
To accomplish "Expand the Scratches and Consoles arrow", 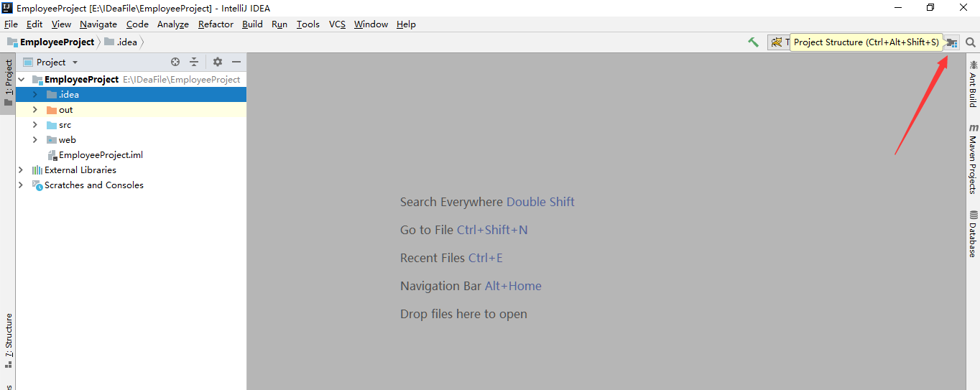I will tap(21, 185).
